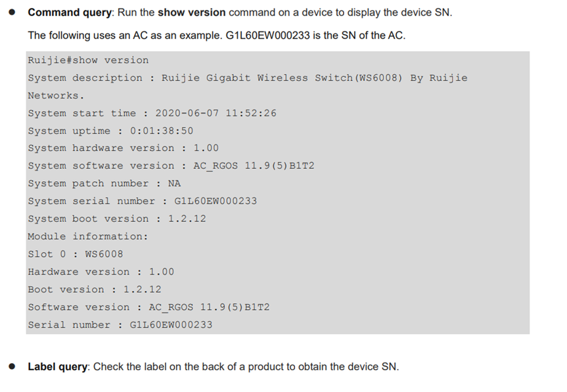This screenshot has height=392, width=567.
Task: Click the 'Label query' bold heading
Action: (58, 366)
